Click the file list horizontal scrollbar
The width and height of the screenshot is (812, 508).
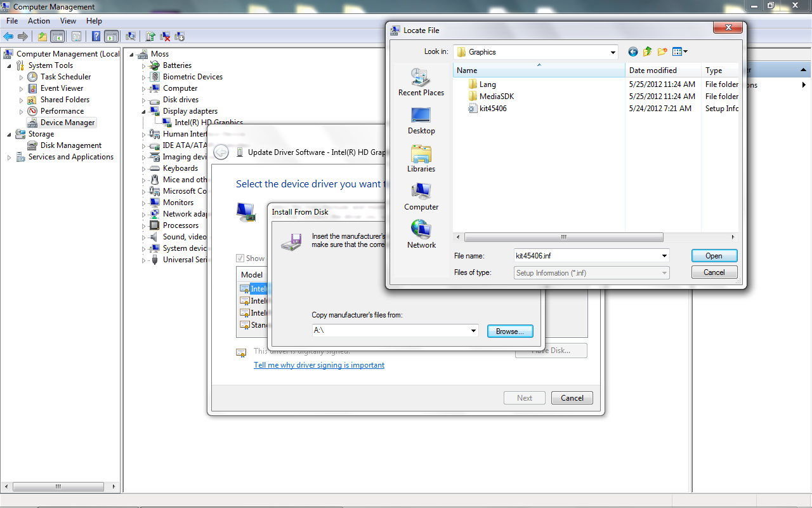(x=563, y=237)
